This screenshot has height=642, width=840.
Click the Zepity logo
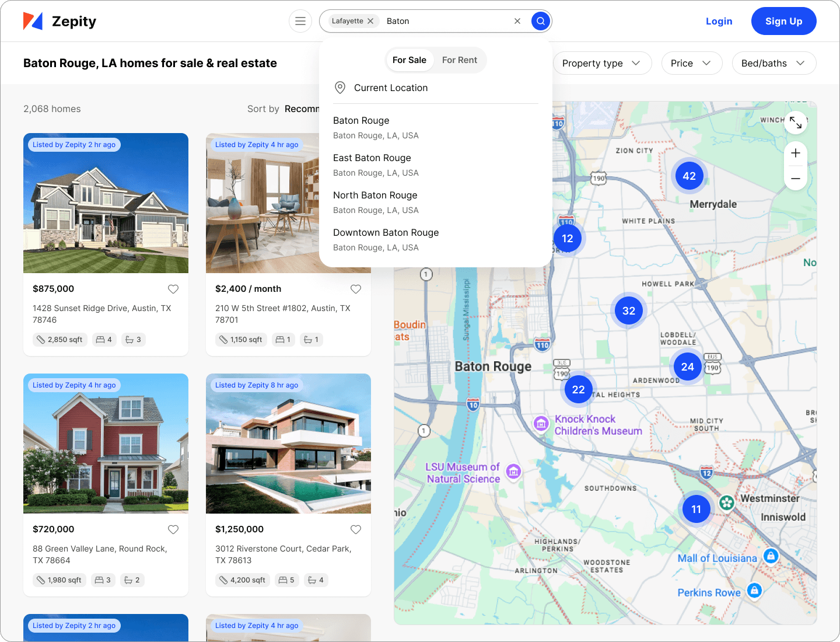point(60,21)
